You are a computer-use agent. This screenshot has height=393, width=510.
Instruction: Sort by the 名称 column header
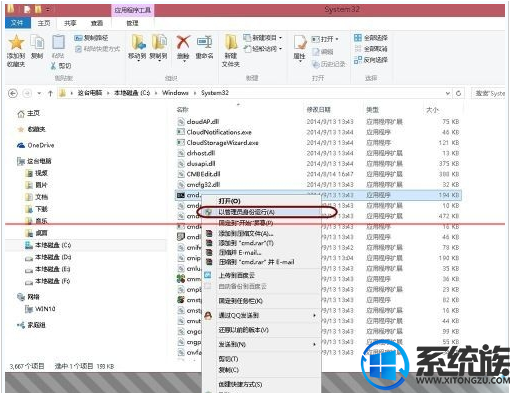(x=182, y=109)
